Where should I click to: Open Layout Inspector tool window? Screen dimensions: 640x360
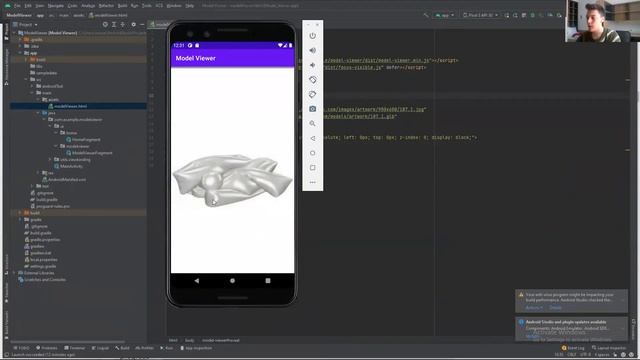coord(608,348)
